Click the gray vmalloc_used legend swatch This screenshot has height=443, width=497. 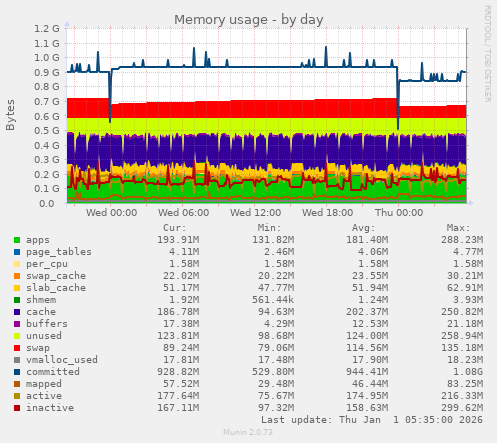[x=17, y=360]
